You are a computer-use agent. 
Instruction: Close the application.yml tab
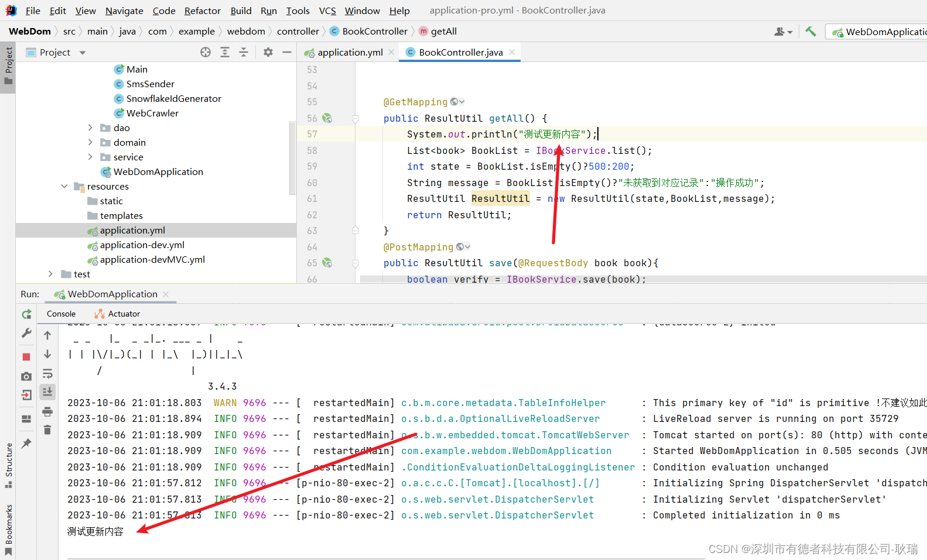[391, 52]
